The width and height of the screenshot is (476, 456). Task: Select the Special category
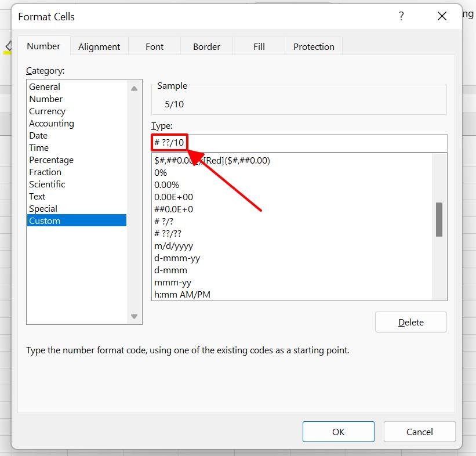[77, 208]
